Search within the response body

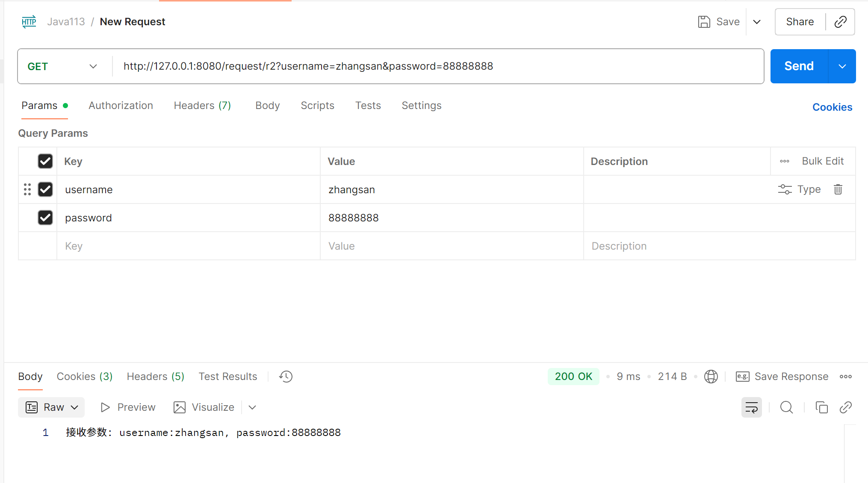point(786,407)
